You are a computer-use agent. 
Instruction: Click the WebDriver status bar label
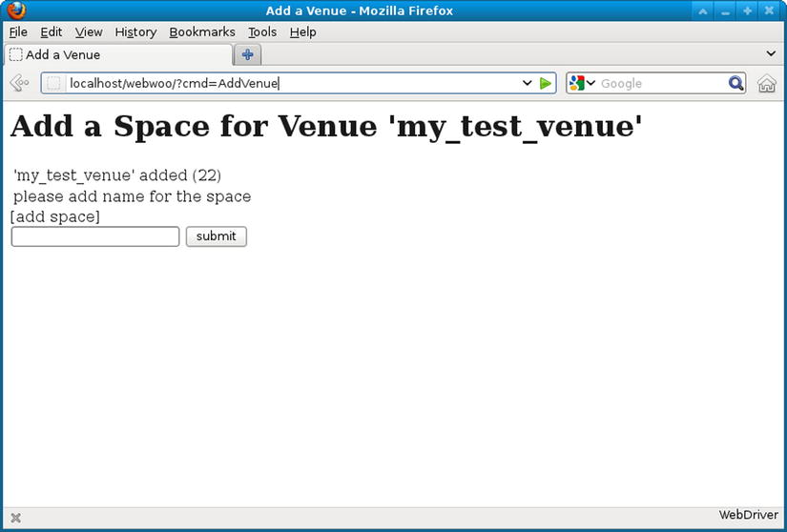click(748, 515)
